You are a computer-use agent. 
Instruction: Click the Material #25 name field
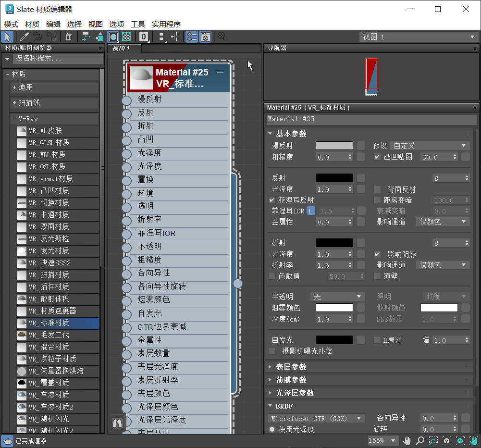371,119
